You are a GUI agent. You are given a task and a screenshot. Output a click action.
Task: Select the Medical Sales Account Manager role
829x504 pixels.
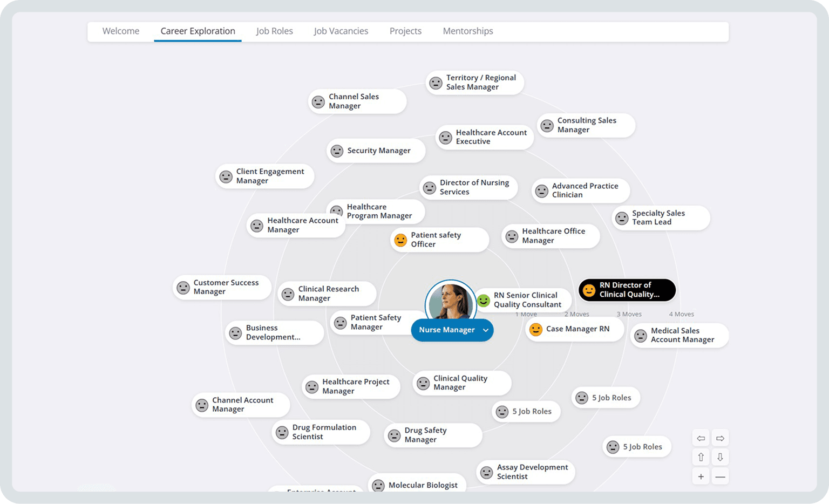tap(679, 335)
